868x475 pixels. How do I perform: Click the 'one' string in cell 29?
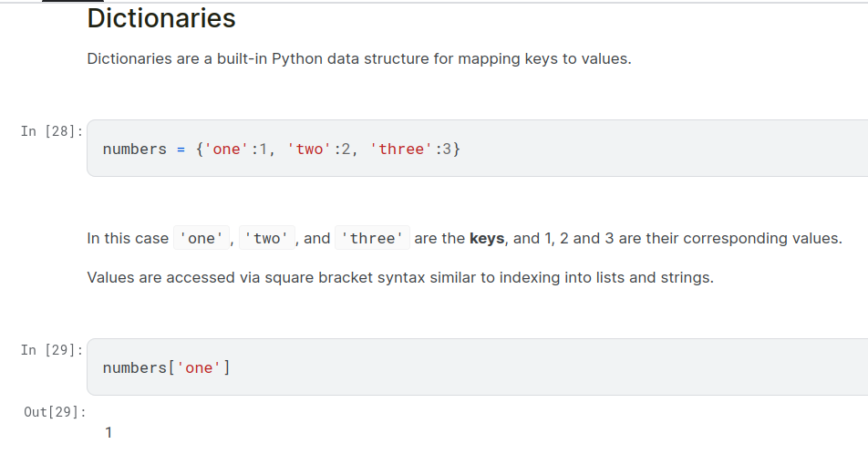pos(199,367)
